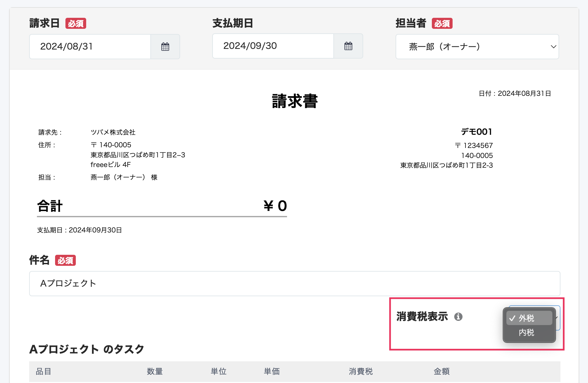Click the client name ツバメ株式会社
The image size is (588, 383).
[113, 132]
